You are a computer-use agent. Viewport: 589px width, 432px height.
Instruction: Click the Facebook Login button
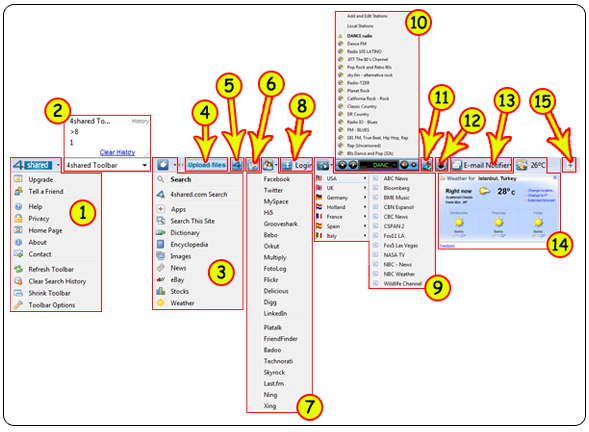297,165
